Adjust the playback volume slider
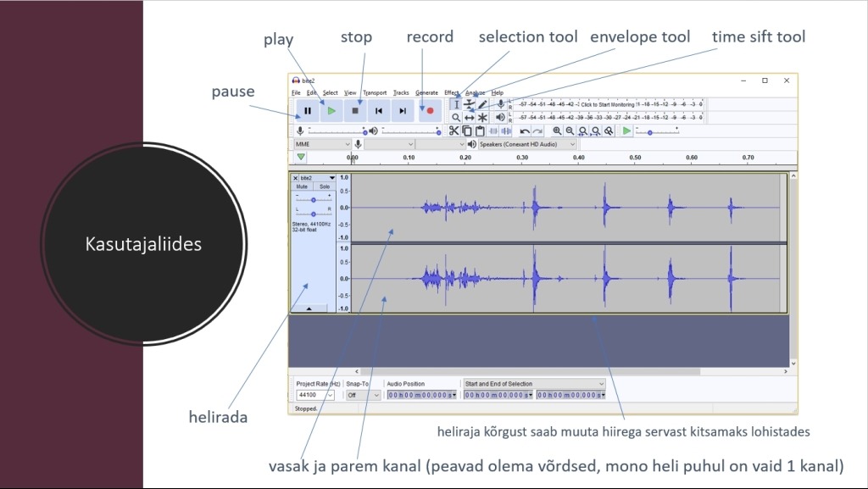868x489 pixels. [x=411, y=131]
